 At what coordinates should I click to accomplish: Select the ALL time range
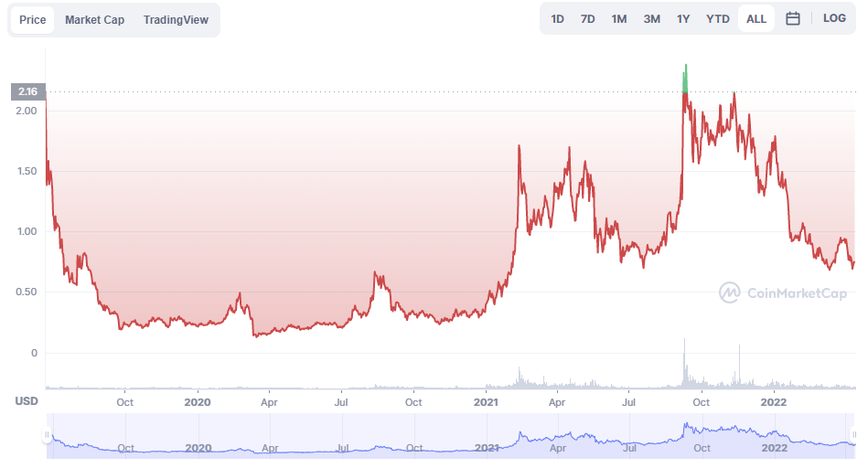[x=756, y=19]
